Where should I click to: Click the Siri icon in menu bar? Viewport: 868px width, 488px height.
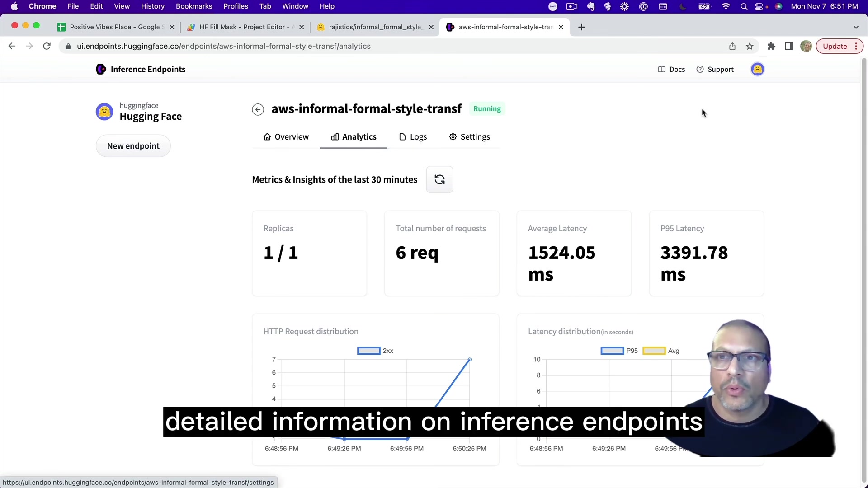pyautogui.click(x=778, y=6)
